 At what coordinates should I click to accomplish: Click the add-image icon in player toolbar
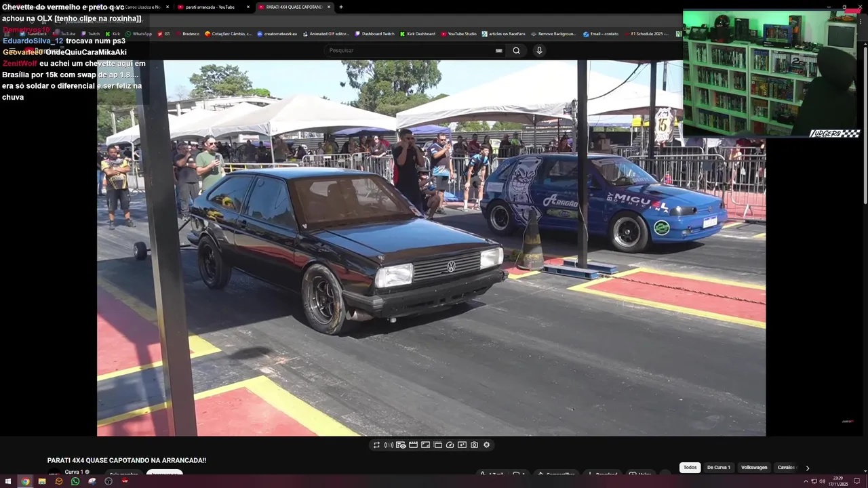point(462,445)
